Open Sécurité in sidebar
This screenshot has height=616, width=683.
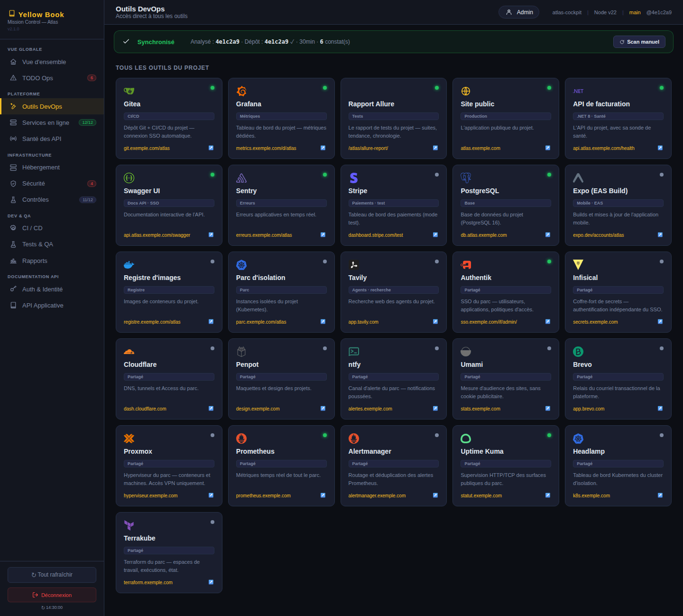(52, 183)
